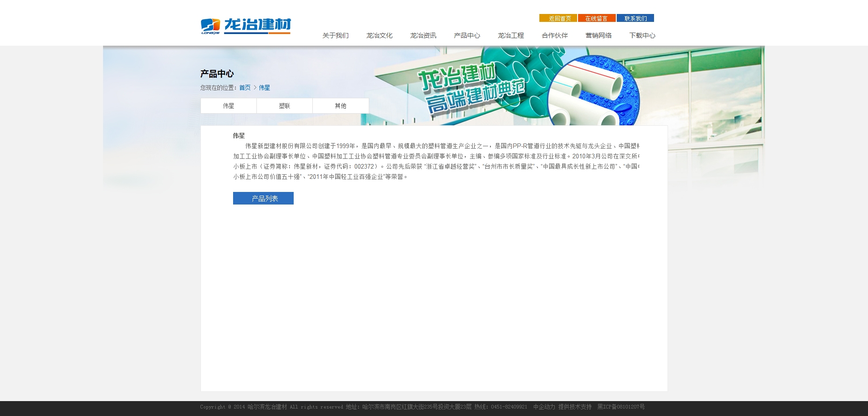Open the 龙冶文化 menu

click(379, 35)
